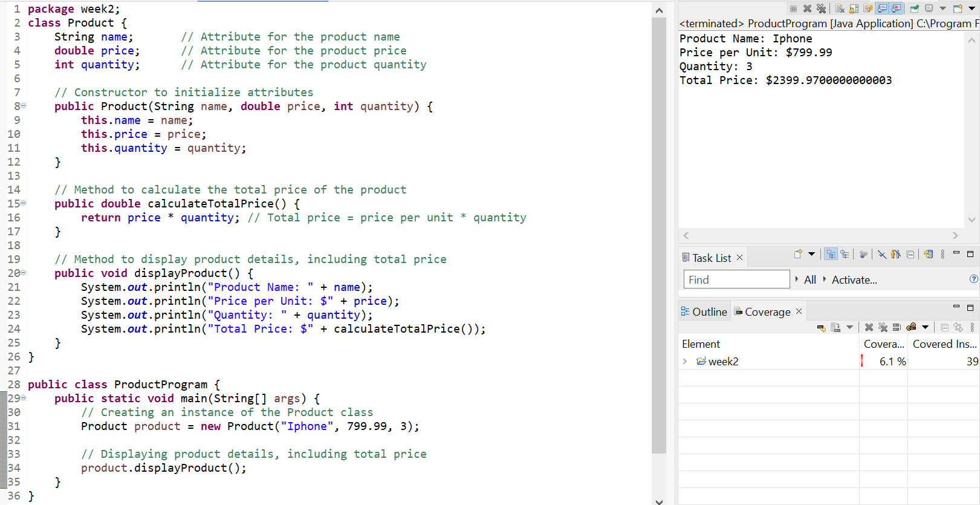The image size is (980, 505).
Task: Toggle Word Wrap in the Console
Action: (868, 8)
